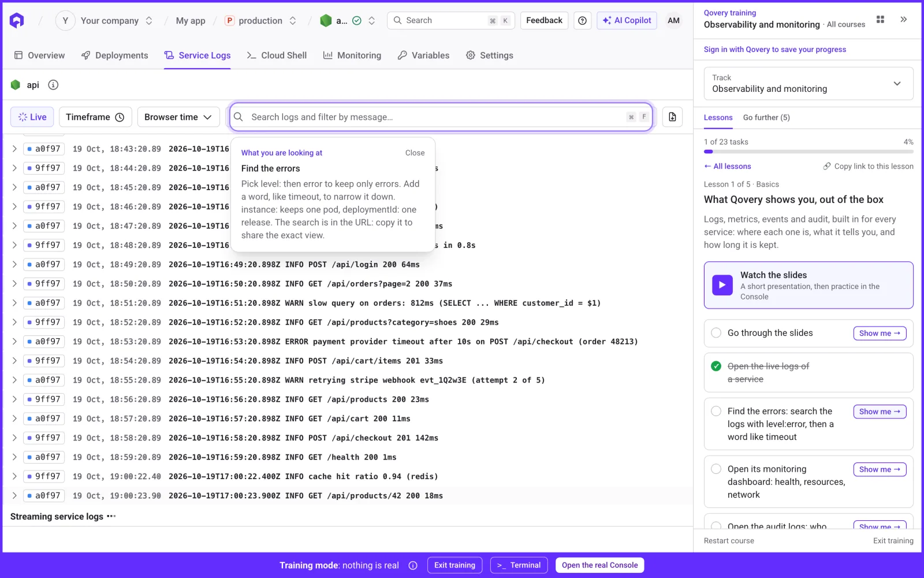Click Show me for Find the errors
Screen dimensions: 924x578
point(880,412)
